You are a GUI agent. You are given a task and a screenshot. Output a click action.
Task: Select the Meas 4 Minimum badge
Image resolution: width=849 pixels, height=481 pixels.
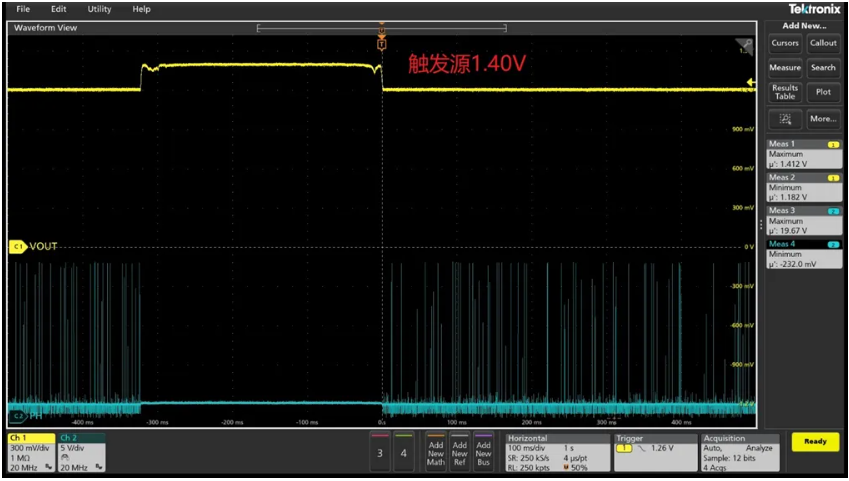pos(803,254)
